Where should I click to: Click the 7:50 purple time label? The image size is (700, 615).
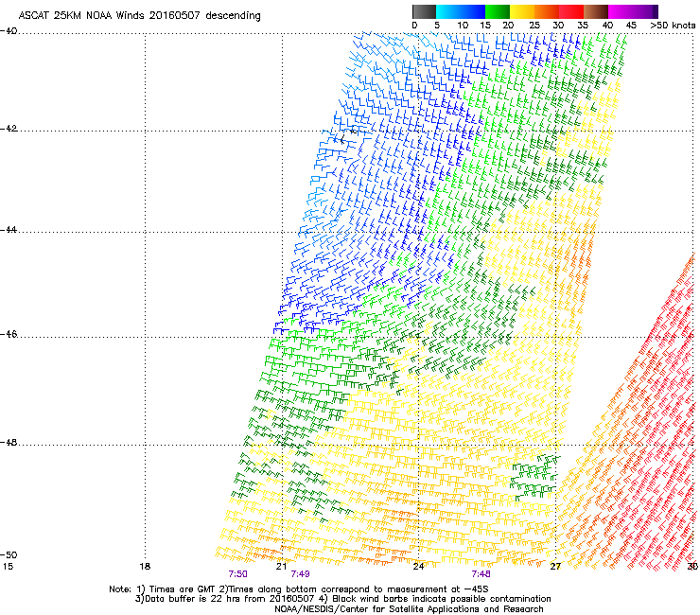coord(237,574)
